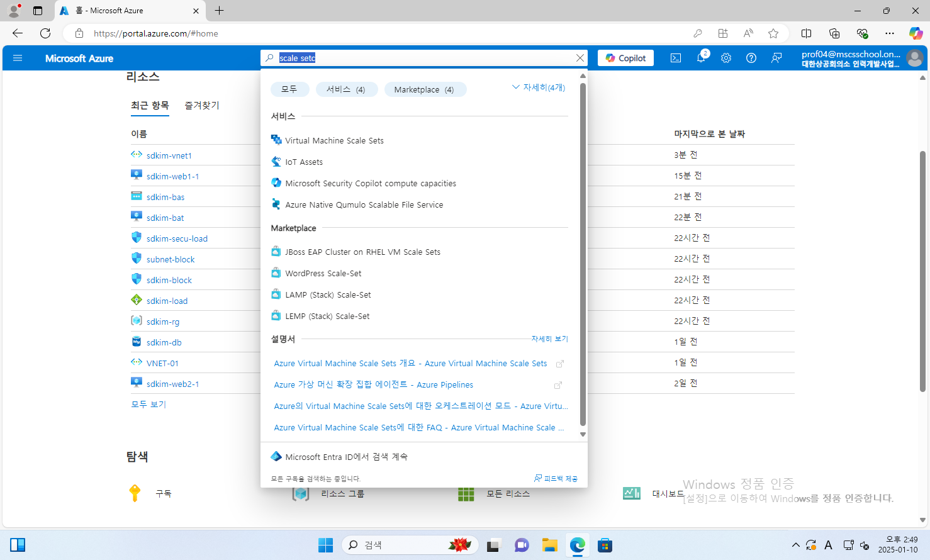Click Microsoft Azure home title
Viewport: 930px width, 560px height.
79,58
